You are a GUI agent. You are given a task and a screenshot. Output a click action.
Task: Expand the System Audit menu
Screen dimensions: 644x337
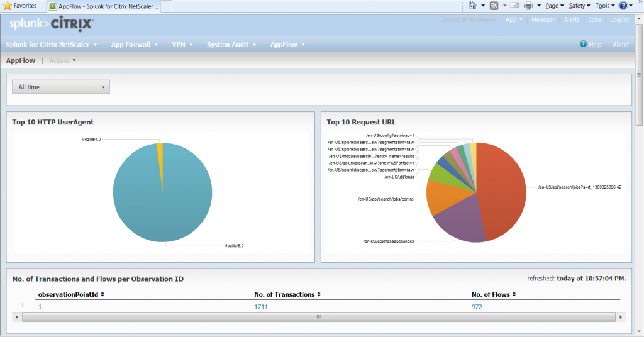(x=231, y=45)
